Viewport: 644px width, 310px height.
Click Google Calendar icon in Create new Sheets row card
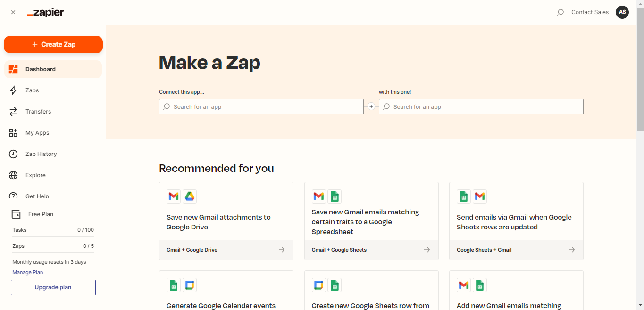pos(319,285)
